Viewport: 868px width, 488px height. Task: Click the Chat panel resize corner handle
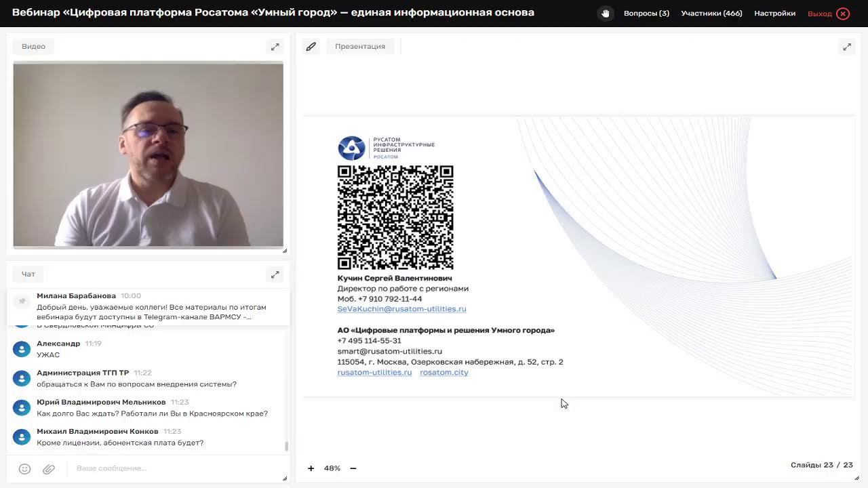click(284, 479)
